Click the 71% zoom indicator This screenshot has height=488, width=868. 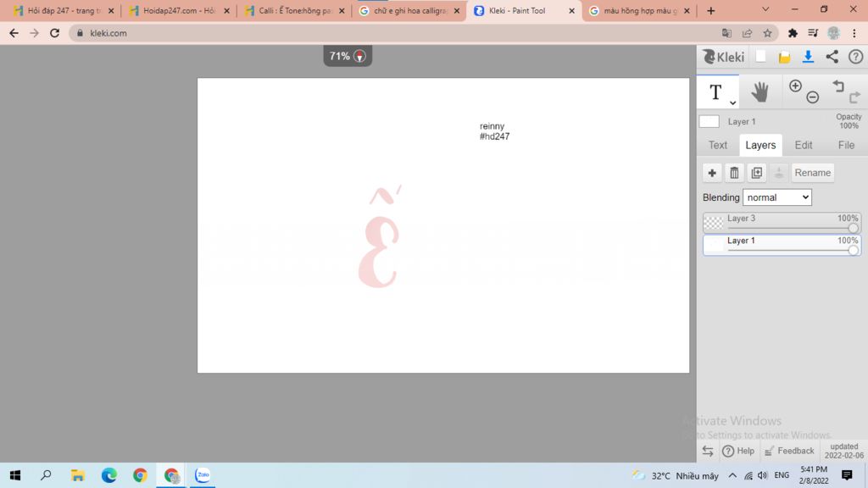tap(348, 56)
